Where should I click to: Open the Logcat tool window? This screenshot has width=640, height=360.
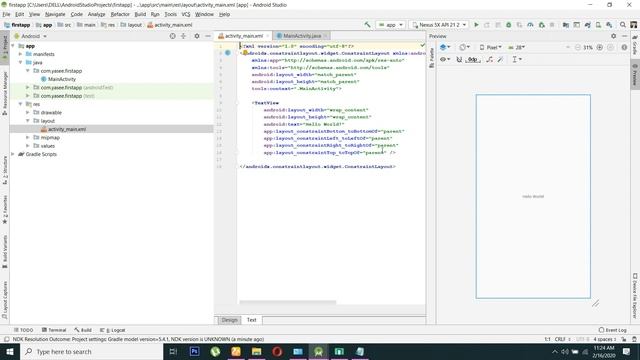coord(113,330)
